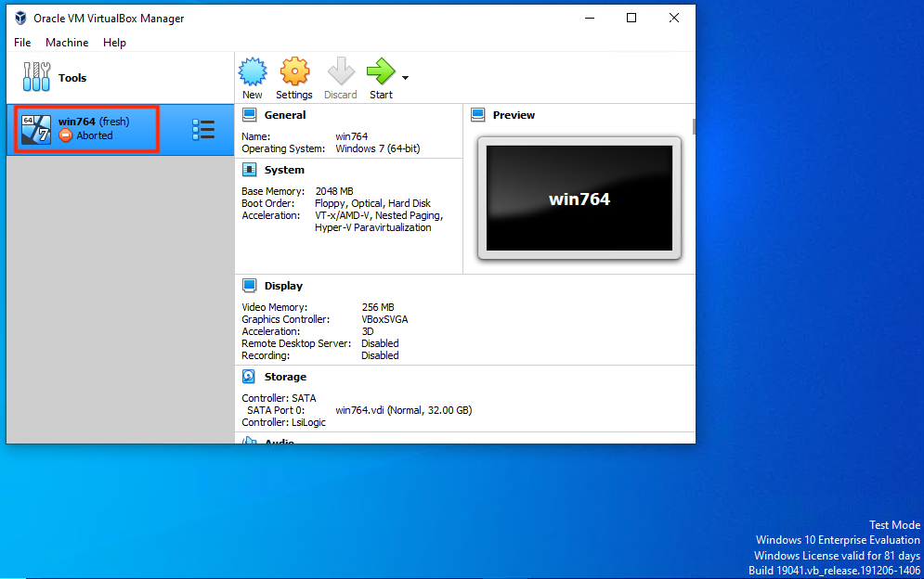
Task: Click the System section icon
Action: 249,170
